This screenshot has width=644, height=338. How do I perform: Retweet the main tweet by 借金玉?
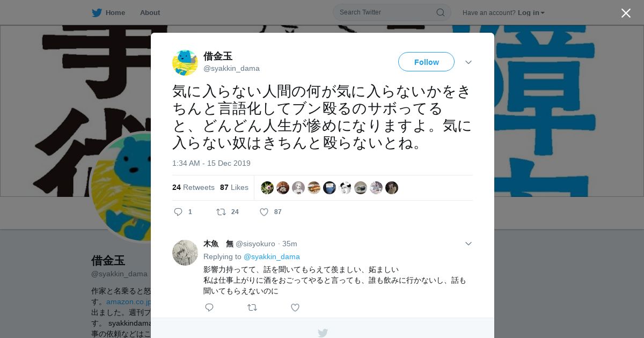221,212
